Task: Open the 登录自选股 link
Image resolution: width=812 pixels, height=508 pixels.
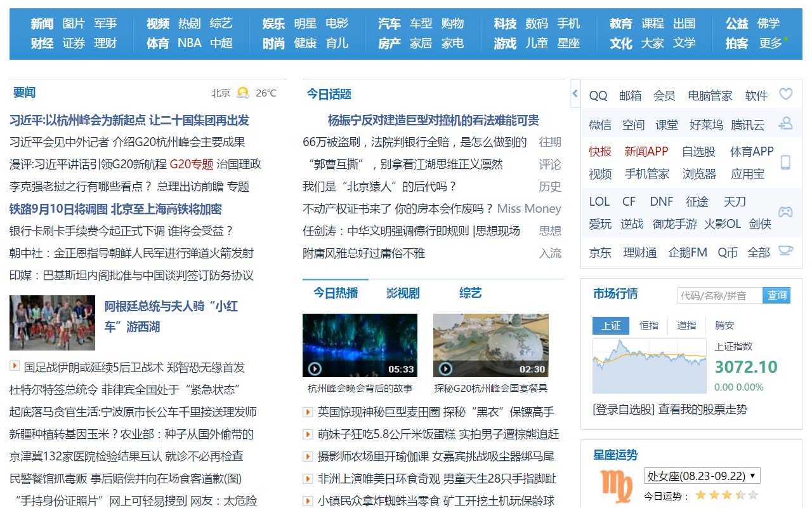Action: pyautogui.click(x=624, y=410)
